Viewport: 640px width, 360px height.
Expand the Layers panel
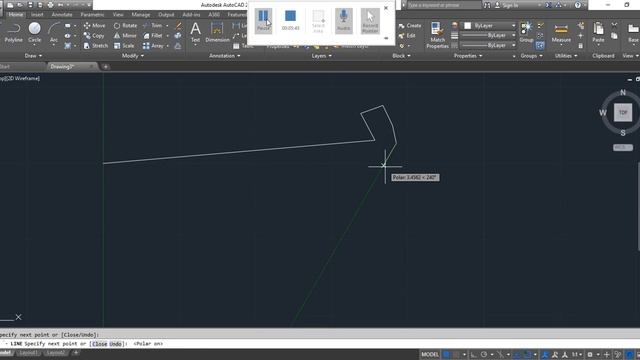[x=321, y=56]
